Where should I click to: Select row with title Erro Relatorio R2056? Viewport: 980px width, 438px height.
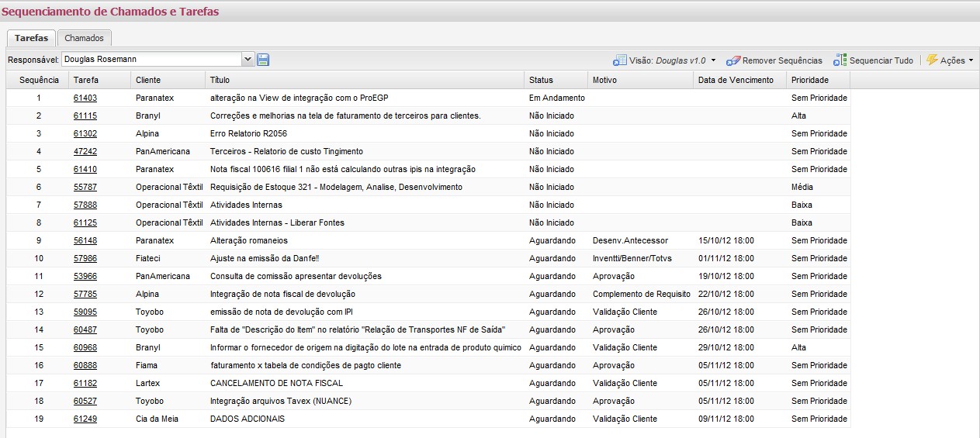click(428, 134)
